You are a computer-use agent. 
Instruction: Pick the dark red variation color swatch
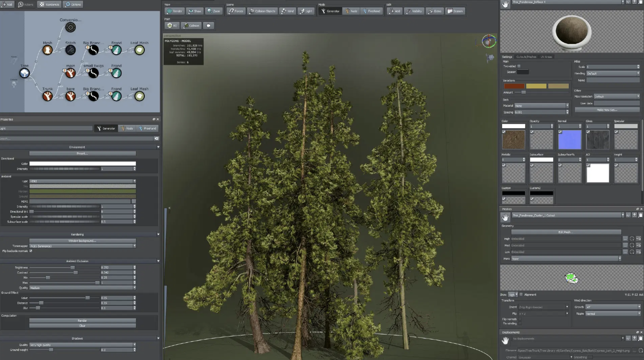(x=514, y=86)
